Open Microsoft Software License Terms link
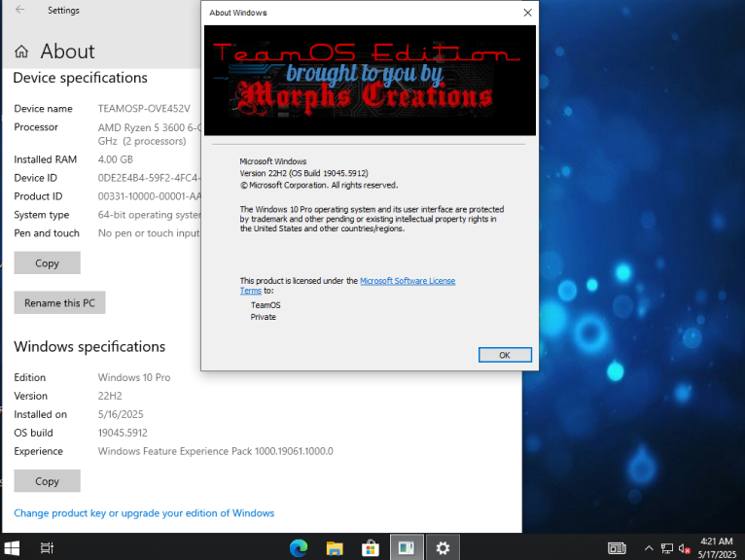 click(x=408, y=281)
